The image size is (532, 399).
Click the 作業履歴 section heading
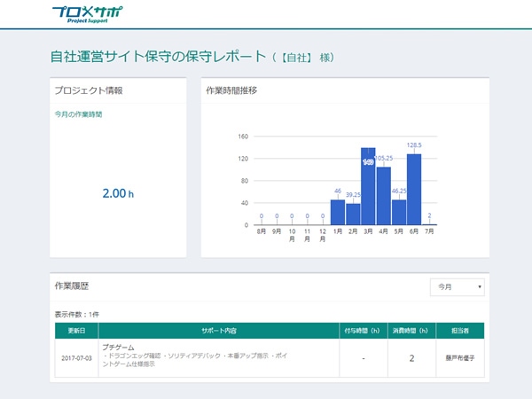pos(72,286)
